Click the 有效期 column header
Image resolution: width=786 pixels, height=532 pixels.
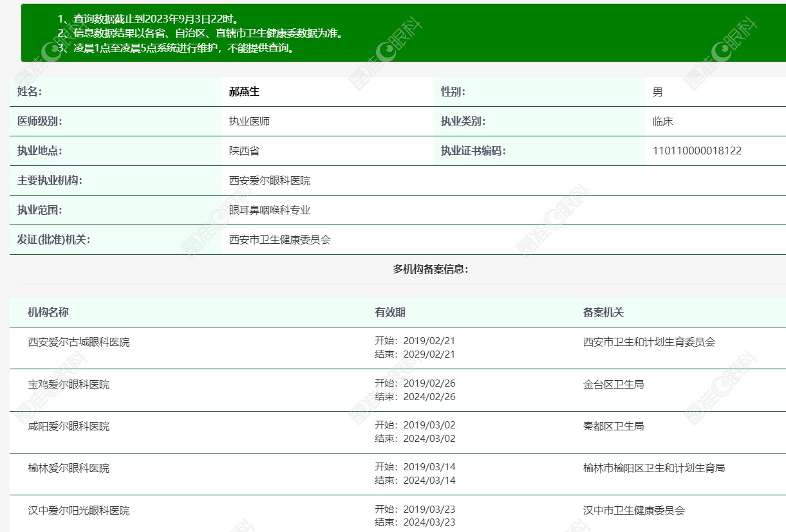[x=390, y=312]
